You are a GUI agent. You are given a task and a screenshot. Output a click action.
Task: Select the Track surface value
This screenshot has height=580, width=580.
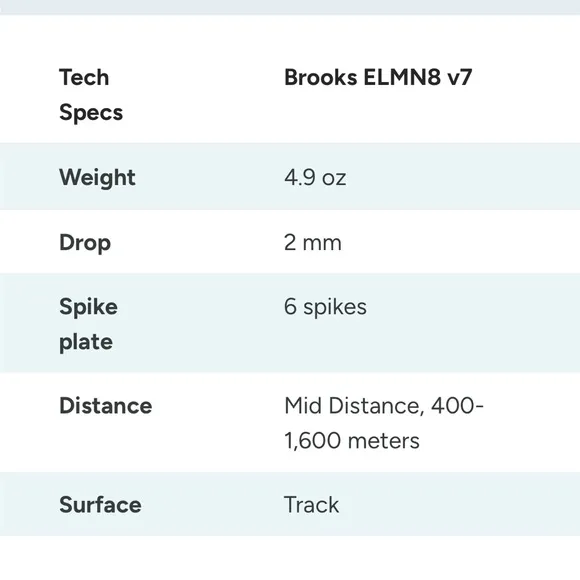[311, 505]
